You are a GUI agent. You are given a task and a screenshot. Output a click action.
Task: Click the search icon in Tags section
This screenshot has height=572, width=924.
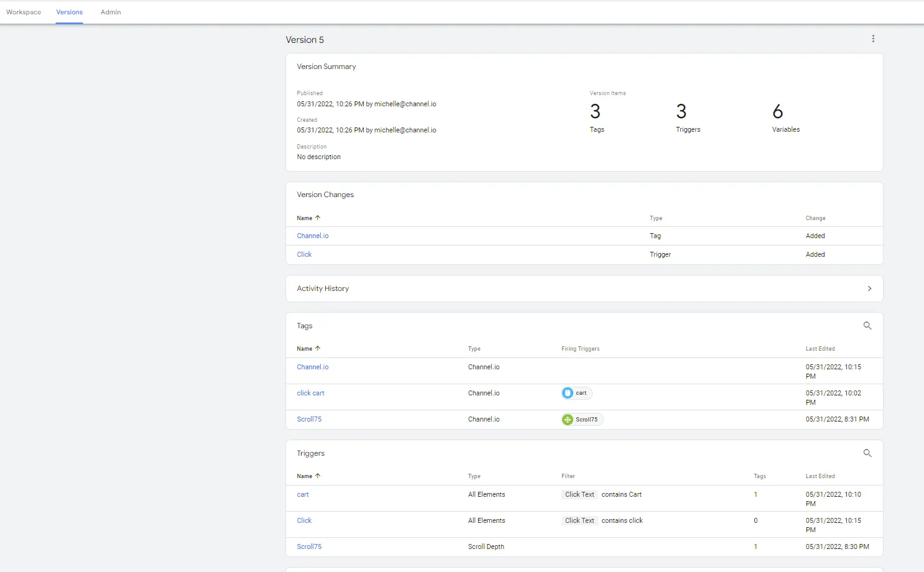[x=867, y=326]
